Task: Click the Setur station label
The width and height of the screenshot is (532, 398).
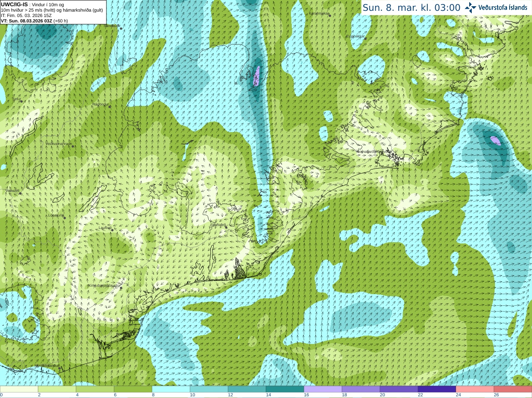Action: 17,99
